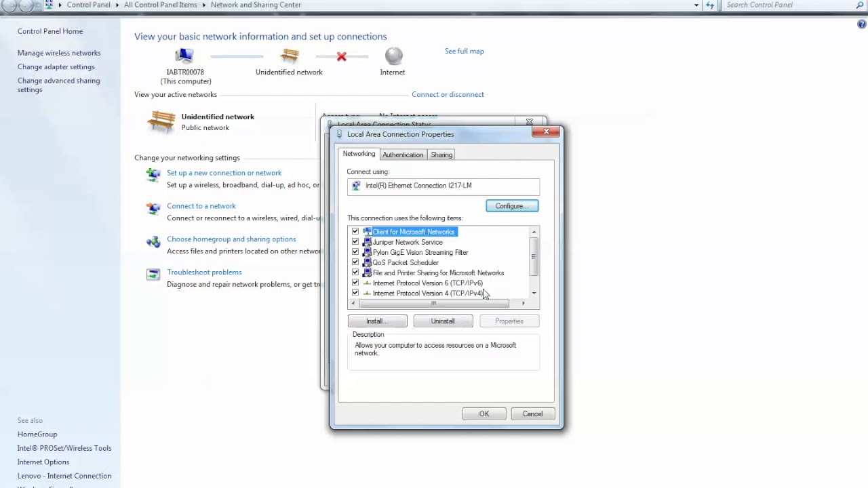Click the All Control Panel Items breadcrumb
Image resolution: width=868 pixels, height=488 pixels.
161,5
